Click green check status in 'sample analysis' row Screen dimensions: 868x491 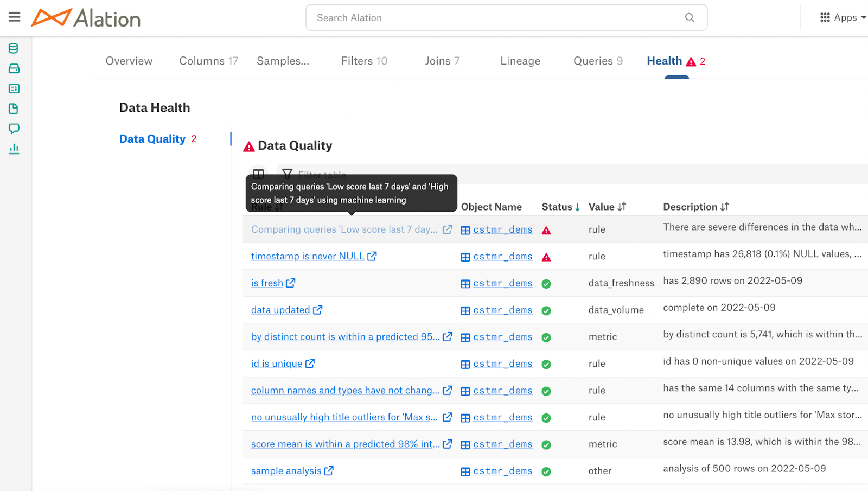[546, 472]
